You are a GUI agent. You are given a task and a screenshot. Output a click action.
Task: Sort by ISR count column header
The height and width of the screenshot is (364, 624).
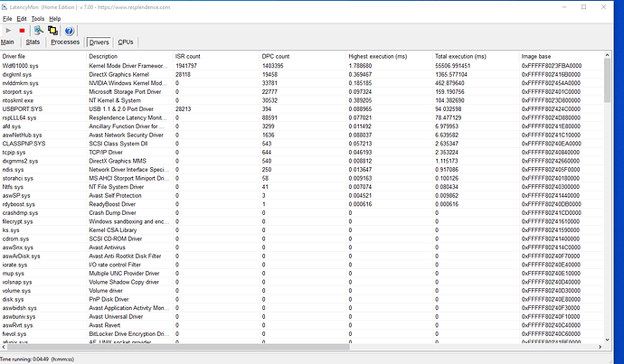pos(216,56)
